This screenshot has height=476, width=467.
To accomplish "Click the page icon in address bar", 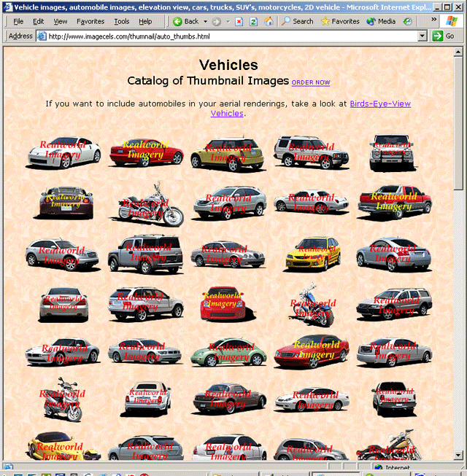I will pos(42,36).
